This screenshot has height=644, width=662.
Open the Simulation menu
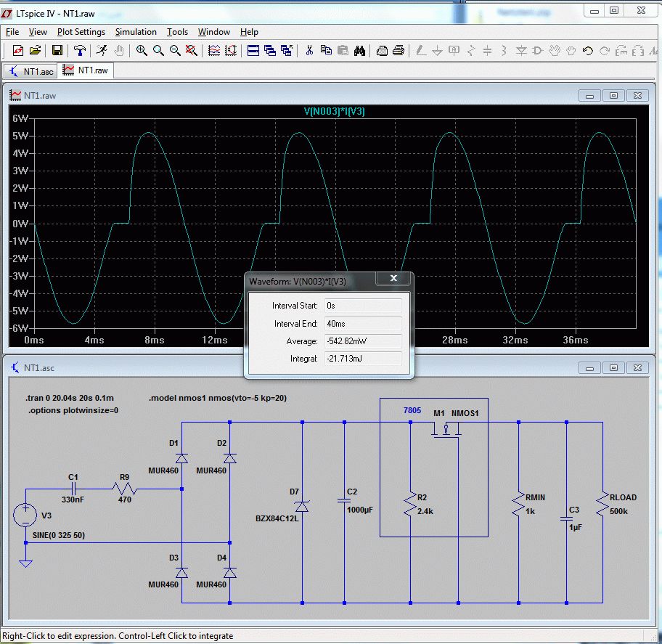click(x=136, y=32)
